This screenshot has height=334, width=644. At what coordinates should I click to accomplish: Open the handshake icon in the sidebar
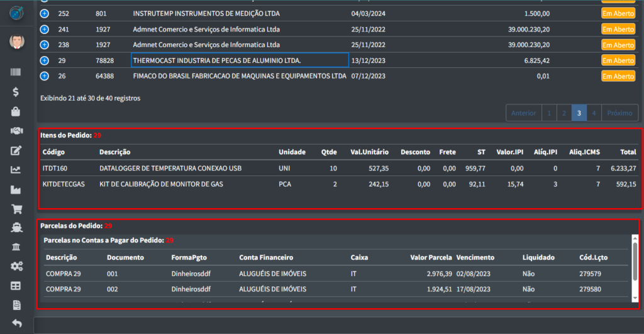[x=16, y=131]
